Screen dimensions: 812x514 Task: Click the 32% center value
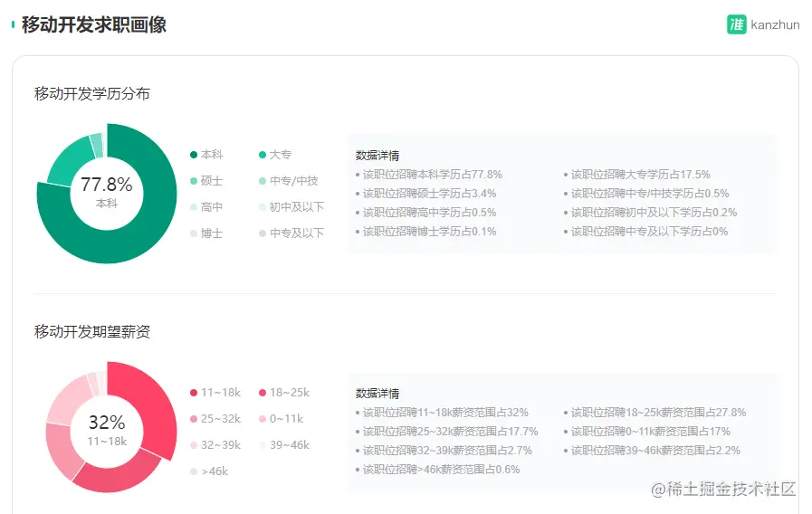tap(107, 423)
